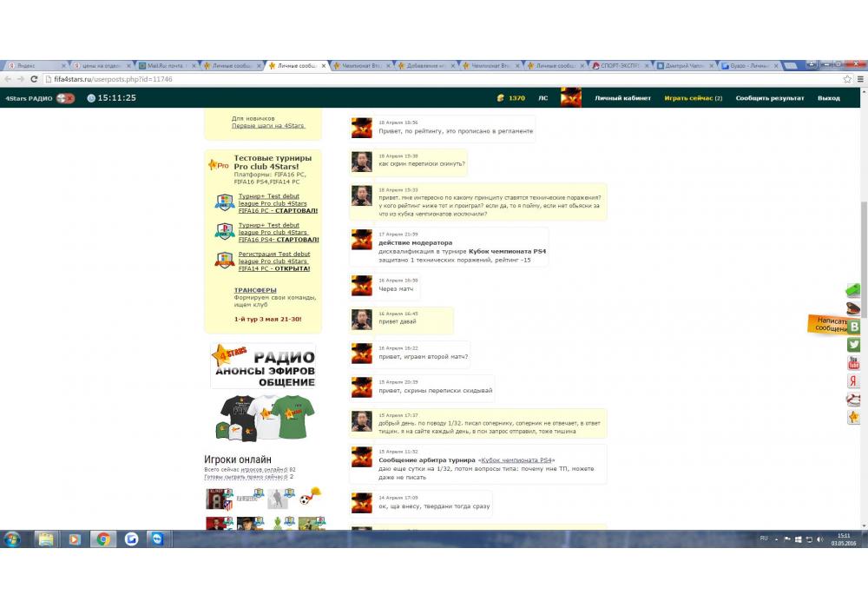Screen dimensions: 868x608
Task: Open the Twitter share icon
Action: pyautogui.click(x=854, y=345)
